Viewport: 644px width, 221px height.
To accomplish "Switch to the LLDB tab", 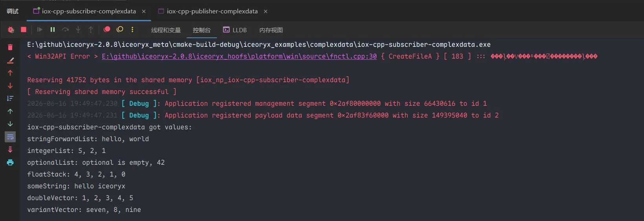I will tap(235, 30).
